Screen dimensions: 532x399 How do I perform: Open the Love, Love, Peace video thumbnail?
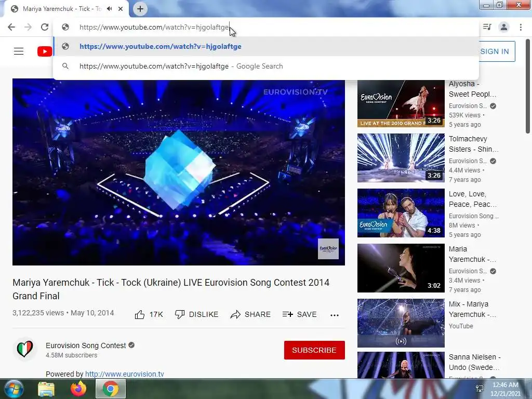point(401,212)
